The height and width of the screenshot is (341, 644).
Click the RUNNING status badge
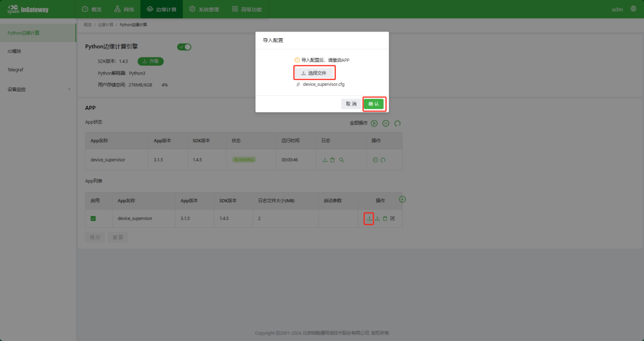click(x=244, y=160)
